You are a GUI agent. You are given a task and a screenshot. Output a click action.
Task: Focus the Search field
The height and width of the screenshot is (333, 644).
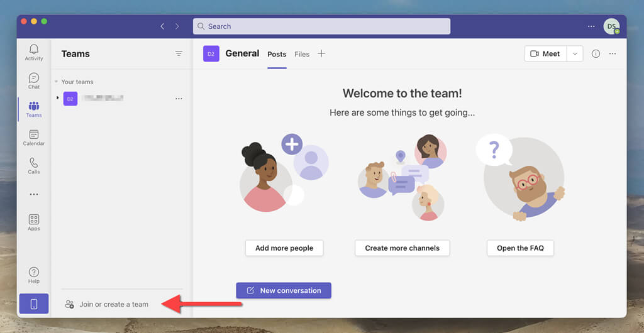click(x=321, y=26)
